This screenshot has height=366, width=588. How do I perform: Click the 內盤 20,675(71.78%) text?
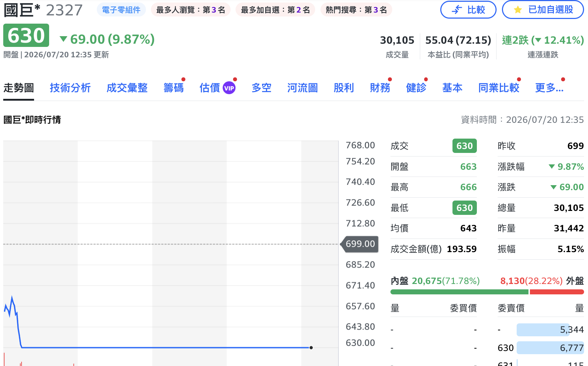(x=435, y=281)
